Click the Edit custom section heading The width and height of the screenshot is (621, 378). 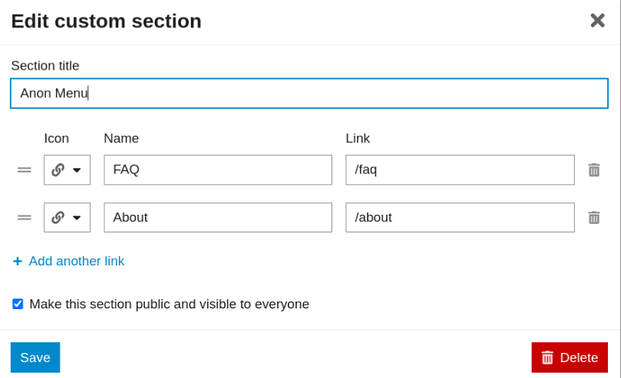pos(106,21)
